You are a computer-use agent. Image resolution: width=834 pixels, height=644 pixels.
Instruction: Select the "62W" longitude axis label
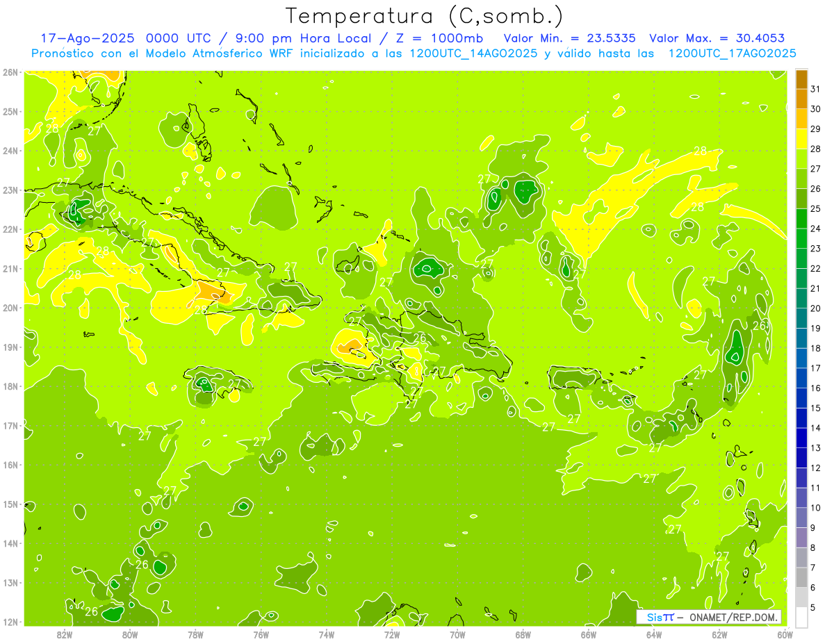coord(719,634)
